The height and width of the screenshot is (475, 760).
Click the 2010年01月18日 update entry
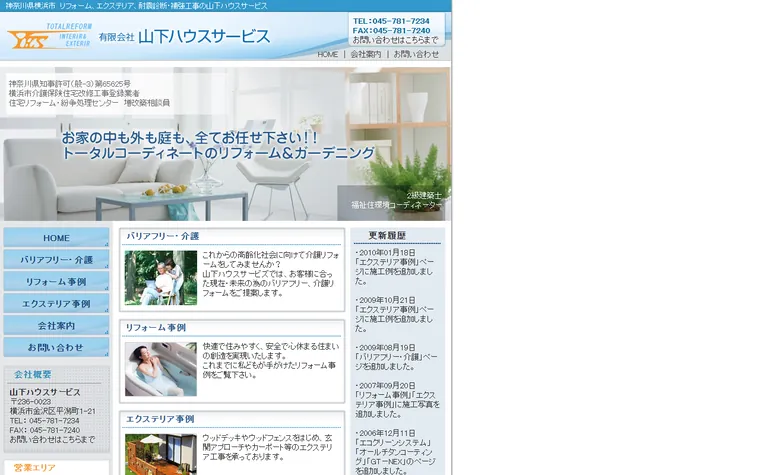click(x=394, y=267)
